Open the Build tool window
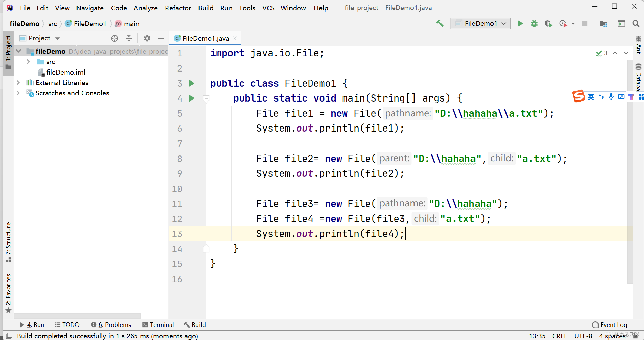 pyautogui.click(x=195, y=325)
